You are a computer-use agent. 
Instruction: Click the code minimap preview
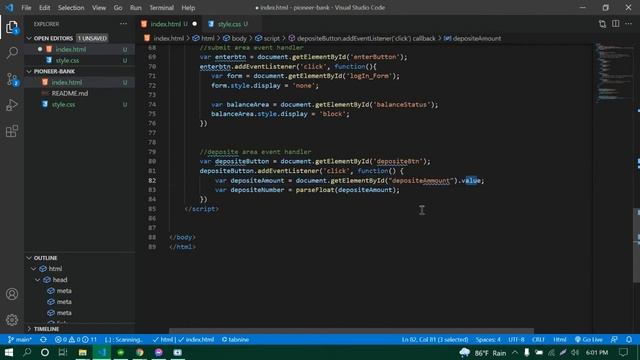[613, 72]
